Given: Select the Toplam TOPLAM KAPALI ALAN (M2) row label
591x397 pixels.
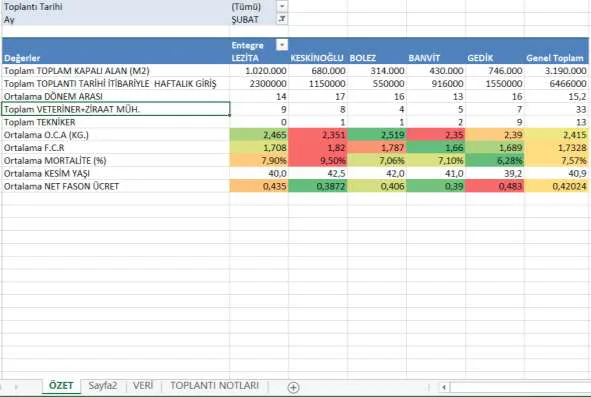Looking at the screenshot, I should pyautogui.click(x=116, y=71).
